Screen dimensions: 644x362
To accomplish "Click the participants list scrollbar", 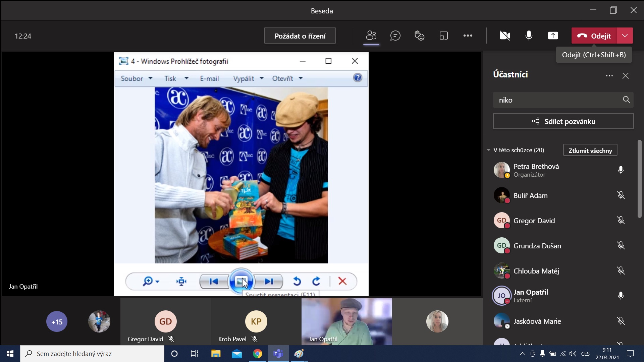I will tap(639, 179).
